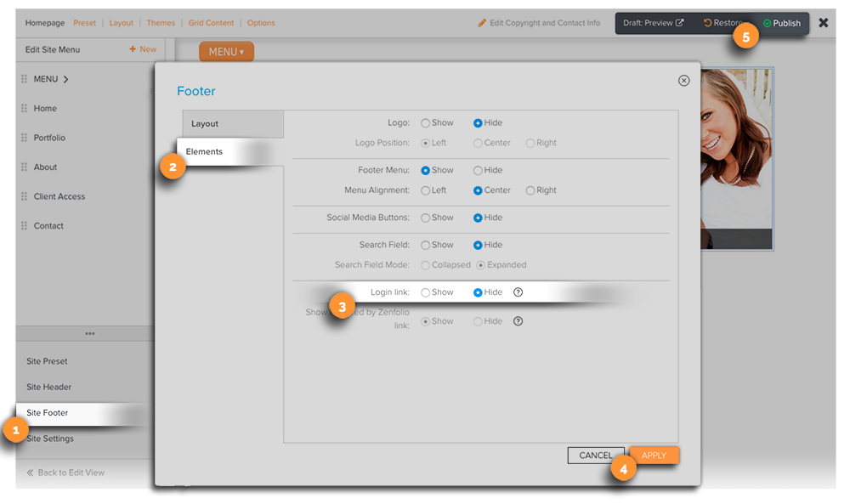Click the drag handle beside Home
850x504 pixels.
pos(24,109)
